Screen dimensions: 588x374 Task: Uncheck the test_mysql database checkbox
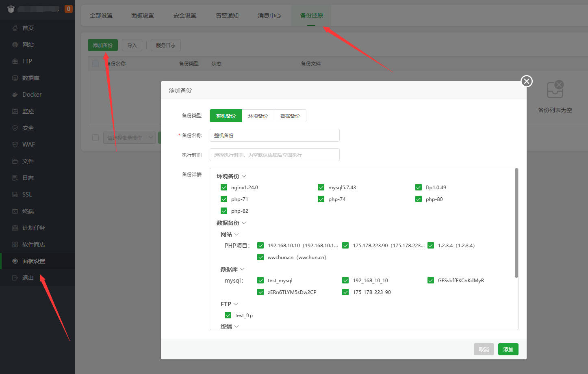click(x=260, y=280)
